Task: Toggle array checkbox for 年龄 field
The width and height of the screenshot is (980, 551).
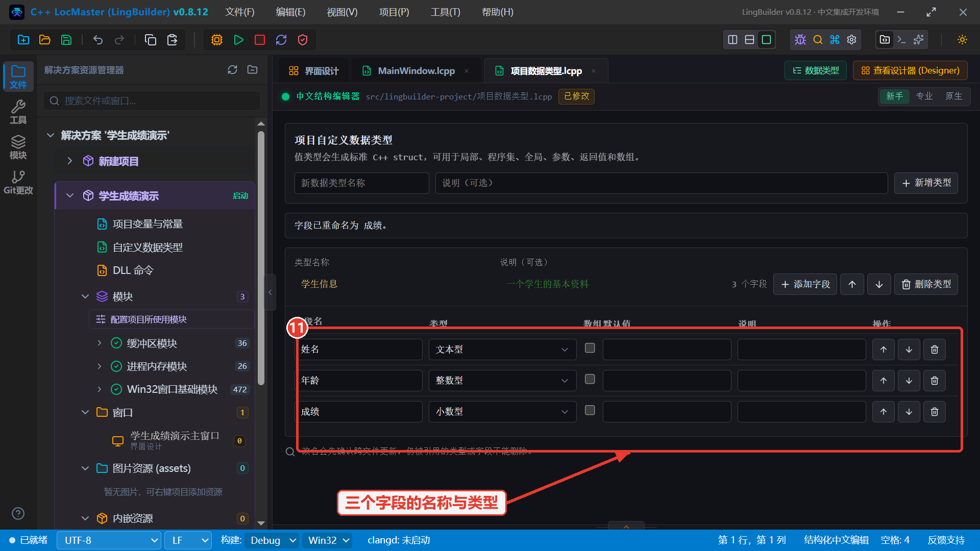Action: coord(590,379)
